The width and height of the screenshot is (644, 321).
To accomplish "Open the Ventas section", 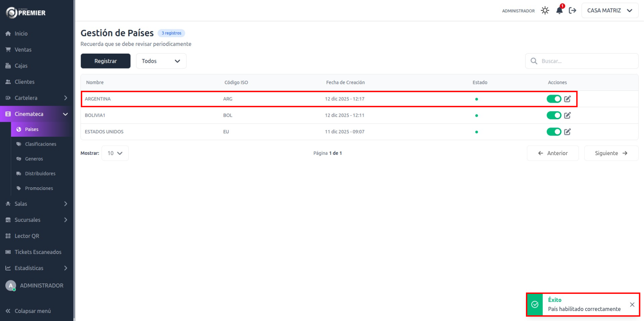I will (23, 50).
